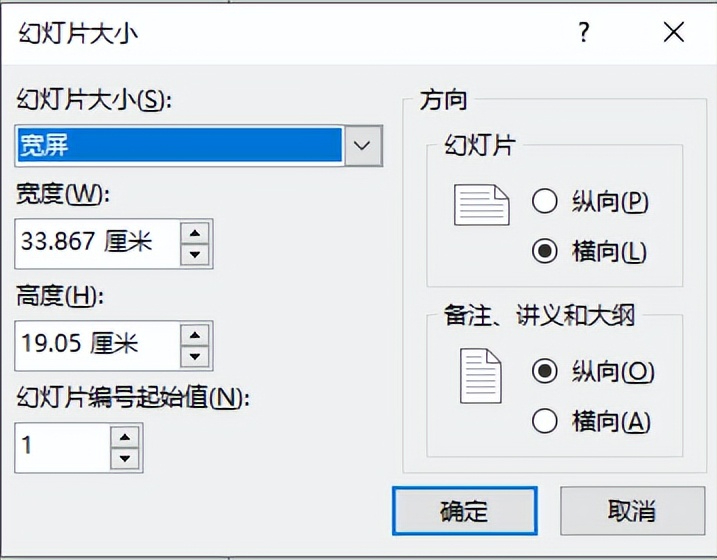Select notes landscape 横向(A) option
This screenshot has width=717, height=560.
coord(591,421)
